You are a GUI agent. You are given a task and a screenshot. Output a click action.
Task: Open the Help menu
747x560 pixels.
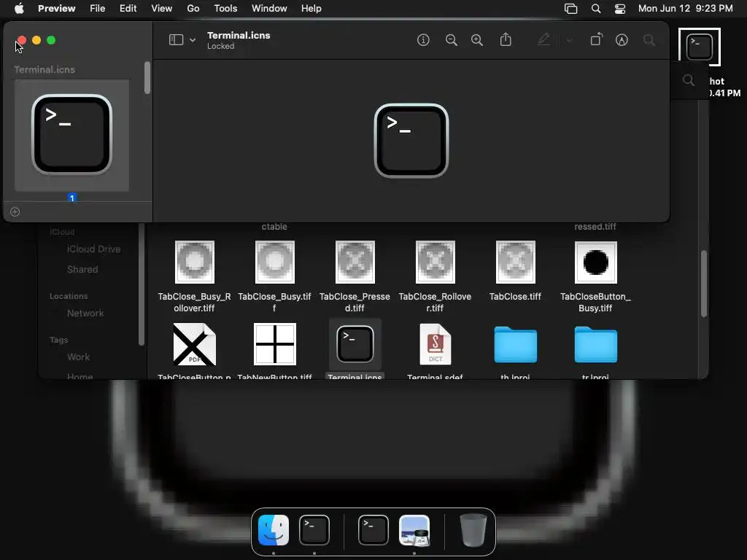311,9
